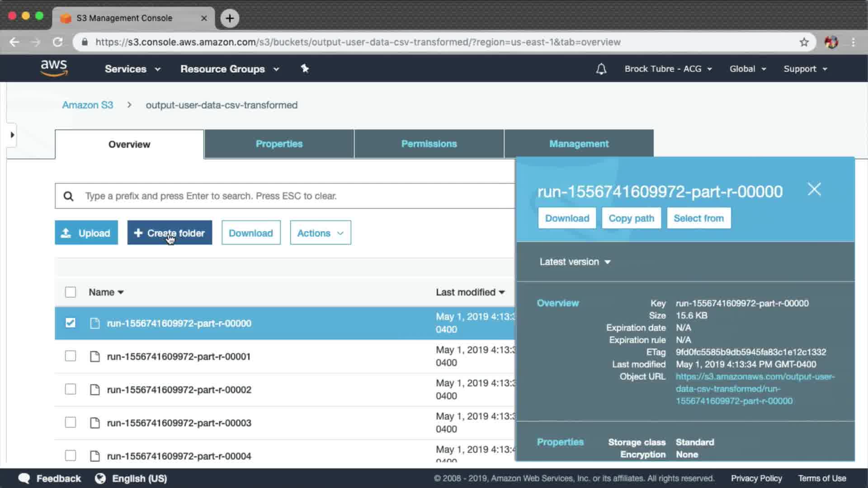Viewport: 868px width, 488px height.
Task: Switch to the Properties tab
Action: click(279, 144)
